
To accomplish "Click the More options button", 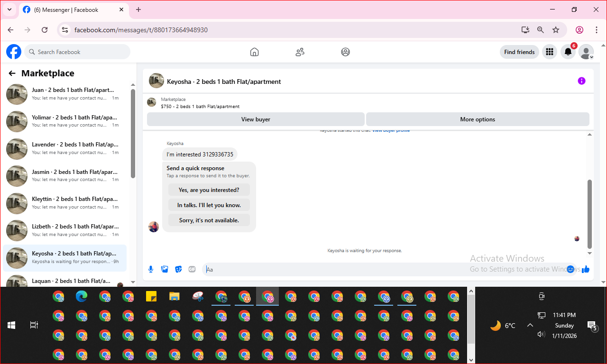I will [478, 119].
